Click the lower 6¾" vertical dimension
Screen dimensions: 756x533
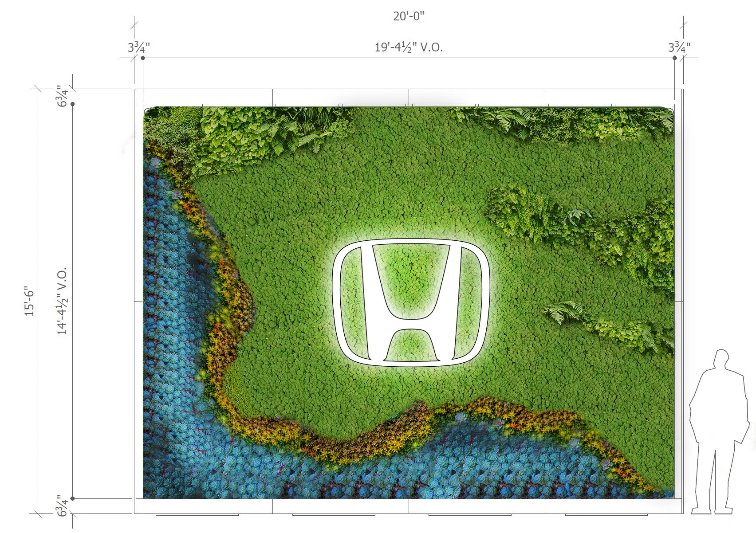62,506
